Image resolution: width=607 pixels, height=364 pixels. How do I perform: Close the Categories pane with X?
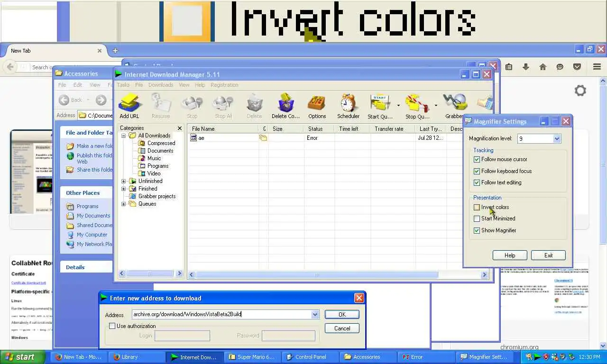coord(179,128)
